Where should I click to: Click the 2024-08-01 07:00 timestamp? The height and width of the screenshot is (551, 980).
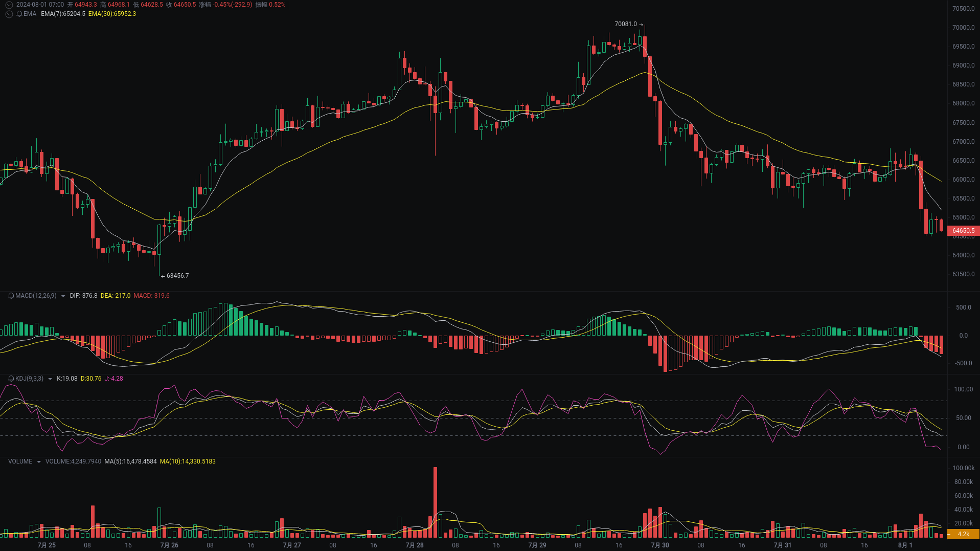click(x=40, y=5)
